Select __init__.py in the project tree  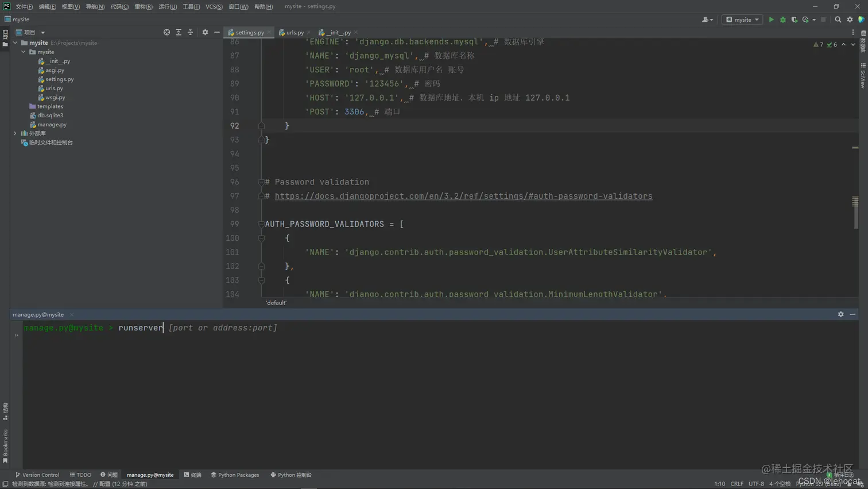tap(54, 61)
